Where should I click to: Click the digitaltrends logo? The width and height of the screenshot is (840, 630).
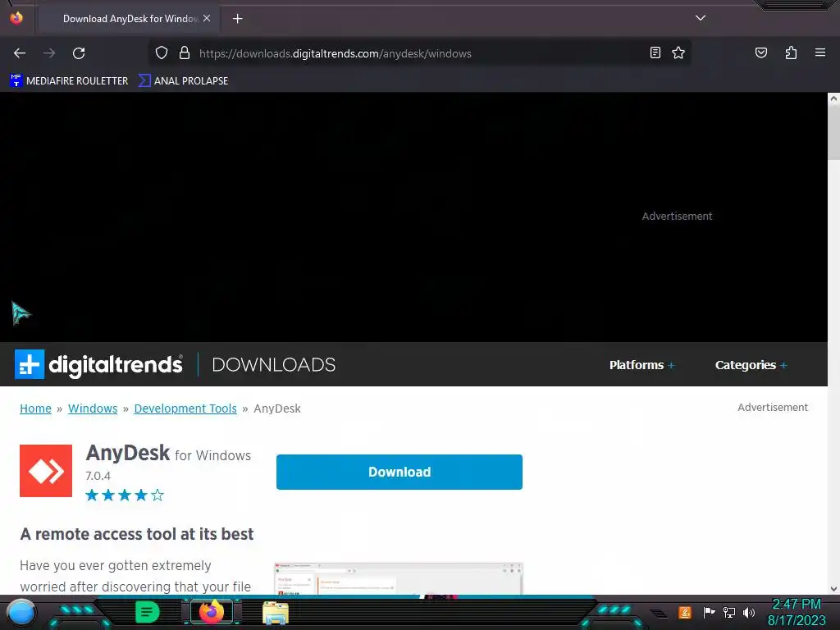pyautogui.click(x=98, y=364)
